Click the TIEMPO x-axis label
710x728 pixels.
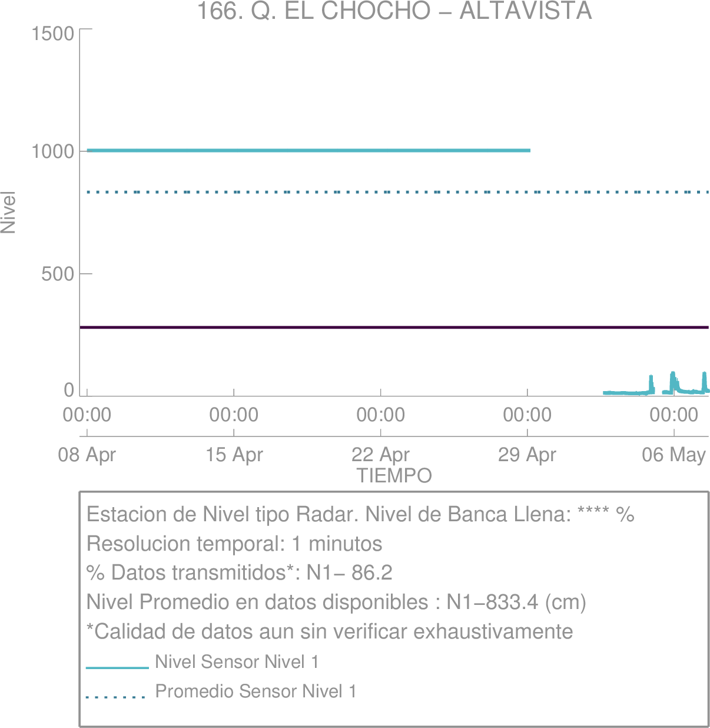394,475
